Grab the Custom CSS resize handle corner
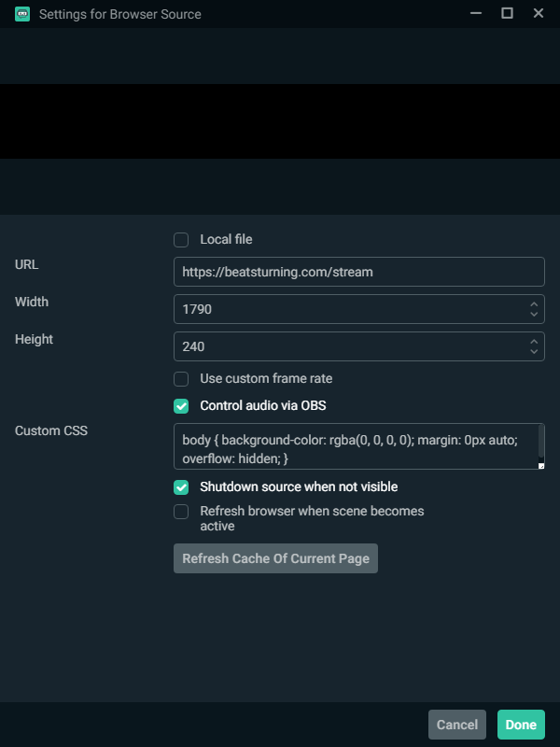 tap(541, 466)
